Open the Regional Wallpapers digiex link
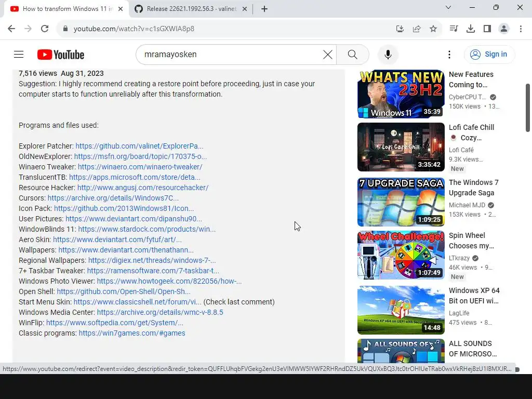Screen dimensions: 532x399 152,261
